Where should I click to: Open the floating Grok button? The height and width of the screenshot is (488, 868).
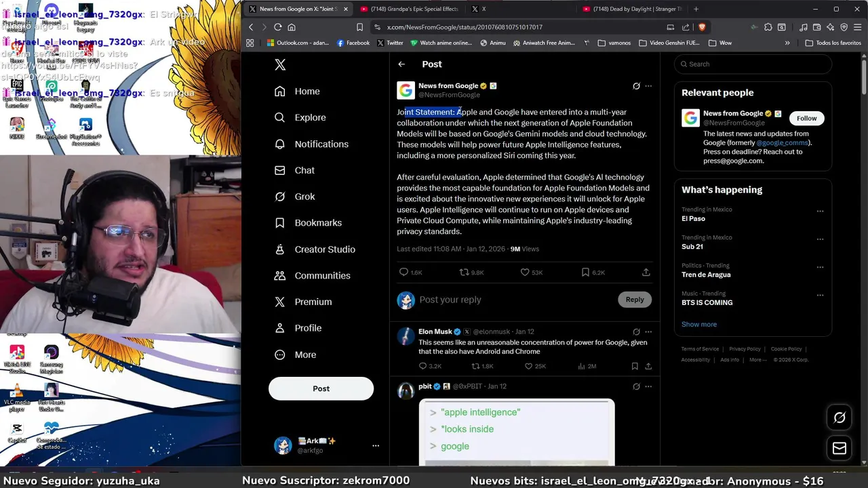pyautogui.click(x=840, y=418)
